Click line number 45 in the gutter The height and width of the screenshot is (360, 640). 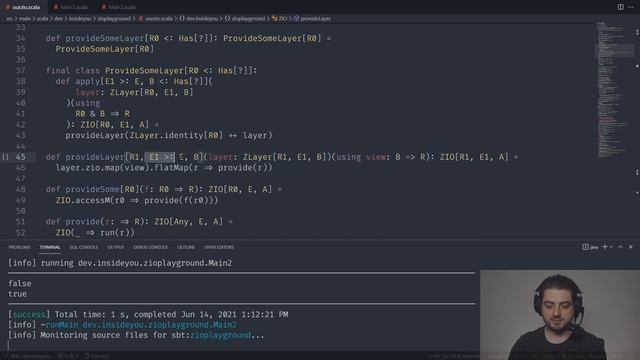(x=20, y=157)
